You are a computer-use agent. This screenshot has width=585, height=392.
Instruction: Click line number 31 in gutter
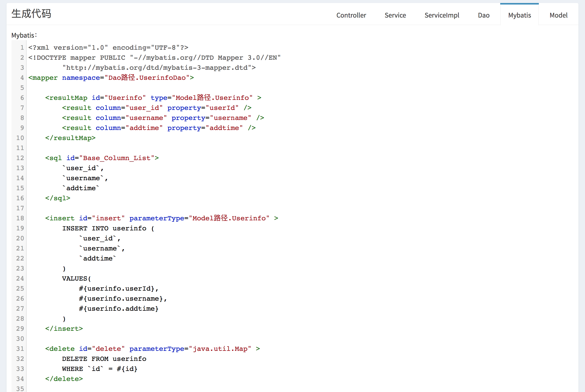pos(20,349)
